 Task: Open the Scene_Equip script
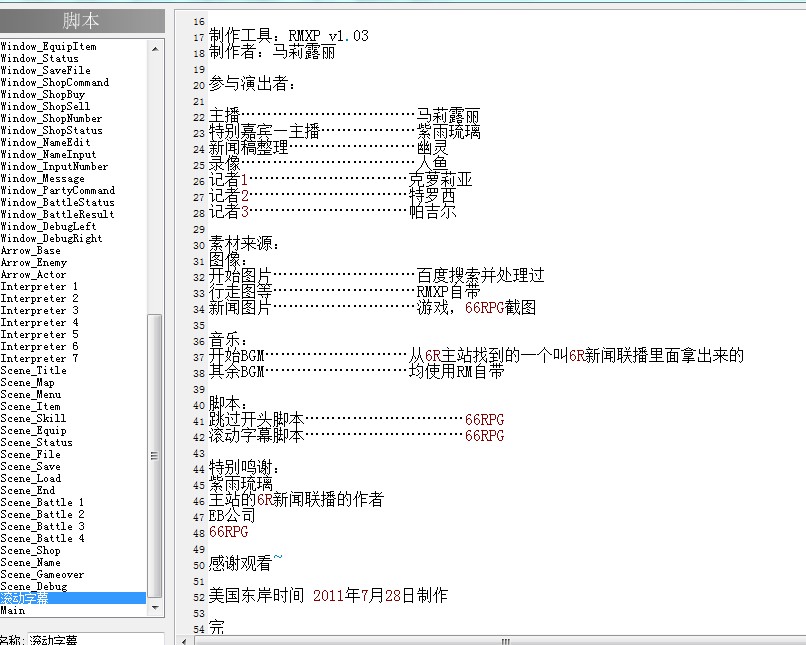[33, 430]
